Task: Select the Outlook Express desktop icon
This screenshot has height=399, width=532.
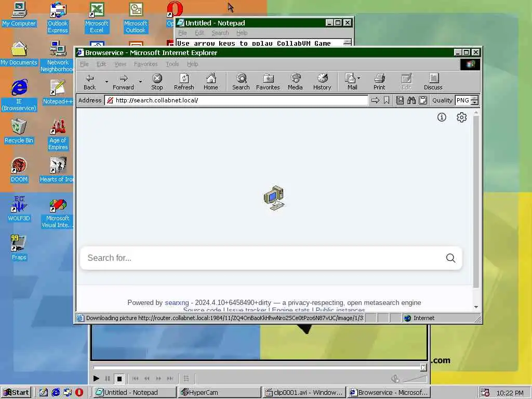Action: [x=58, y=18]
